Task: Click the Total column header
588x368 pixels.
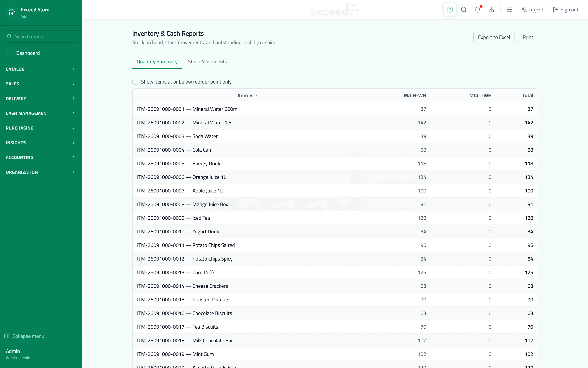Action: click(528, 95)
